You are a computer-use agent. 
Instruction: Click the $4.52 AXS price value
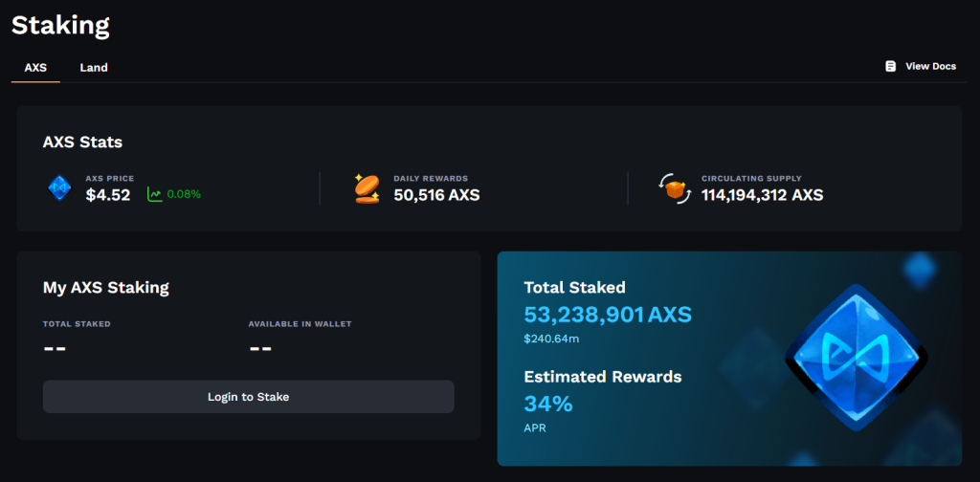coord(108,195)
